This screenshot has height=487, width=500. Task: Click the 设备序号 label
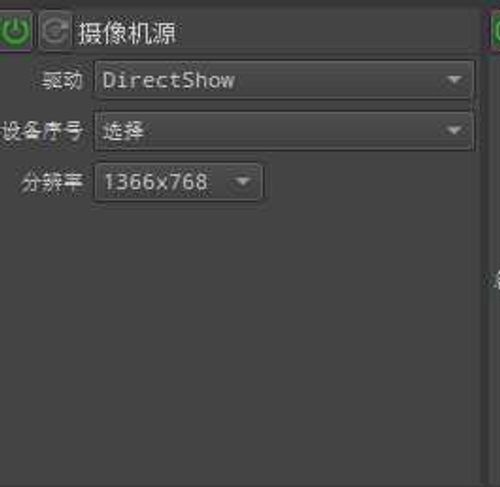coord(41,131)
